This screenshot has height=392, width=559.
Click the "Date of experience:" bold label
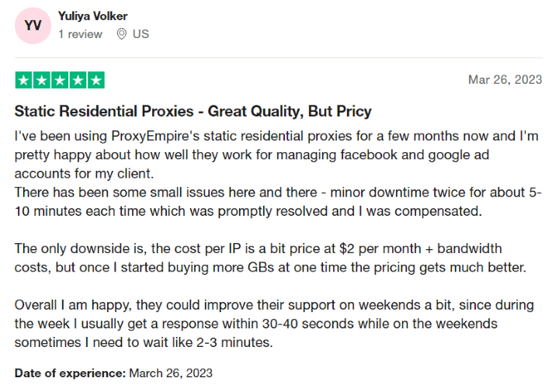[70, 373]
